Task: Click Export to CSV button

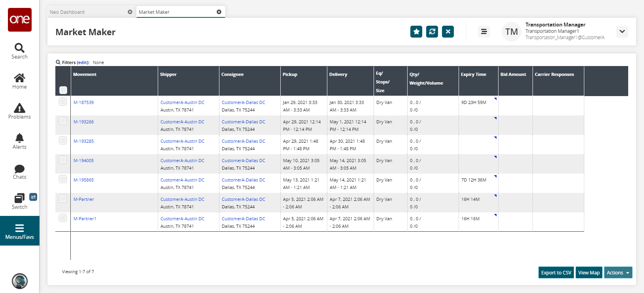Action: [556, 273]
